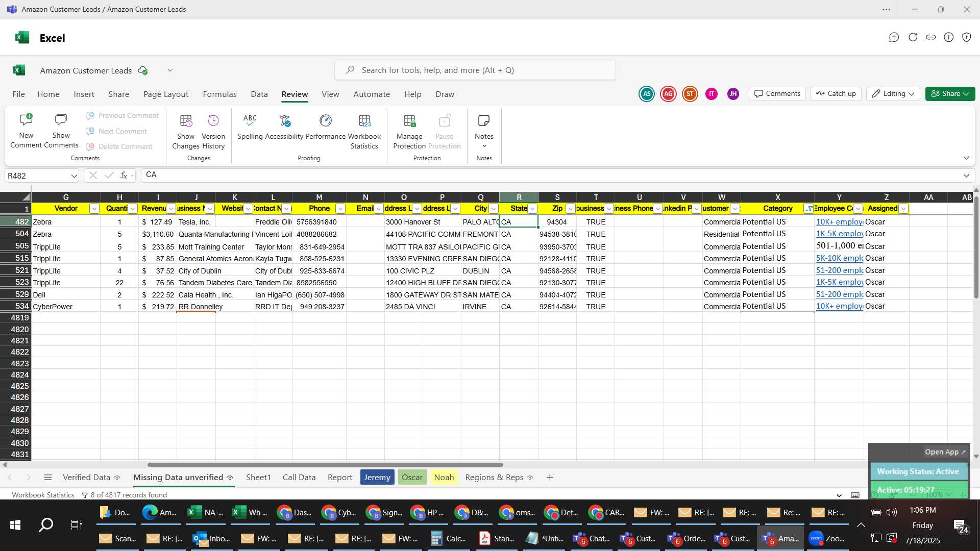Click the search for tools box
This screenshot has width=980, height=551.
[475, 70]
